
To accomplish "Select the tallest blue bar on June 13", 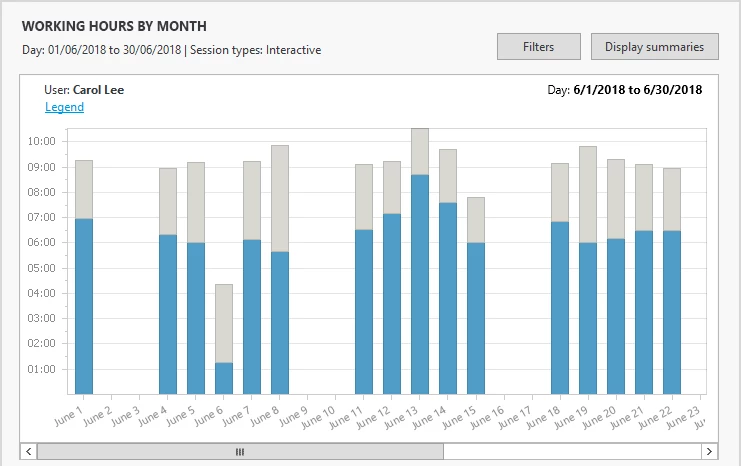I will coord(420,284).
